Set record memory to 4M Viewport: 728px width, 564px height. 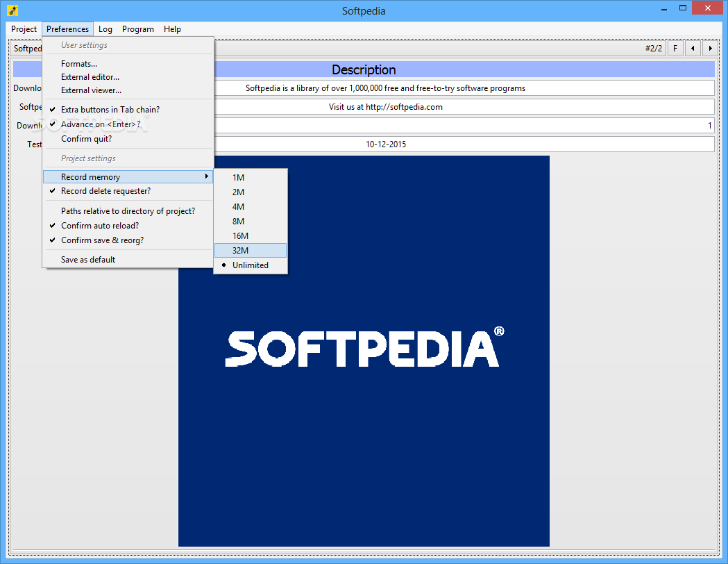tap(251, 207)
